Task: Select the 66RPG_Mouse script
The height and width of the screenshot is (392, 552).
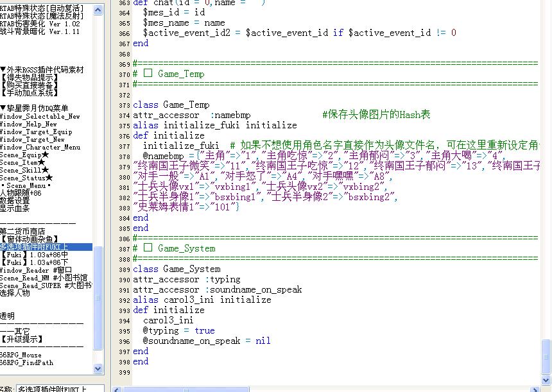Action: (x=21, y=355)
